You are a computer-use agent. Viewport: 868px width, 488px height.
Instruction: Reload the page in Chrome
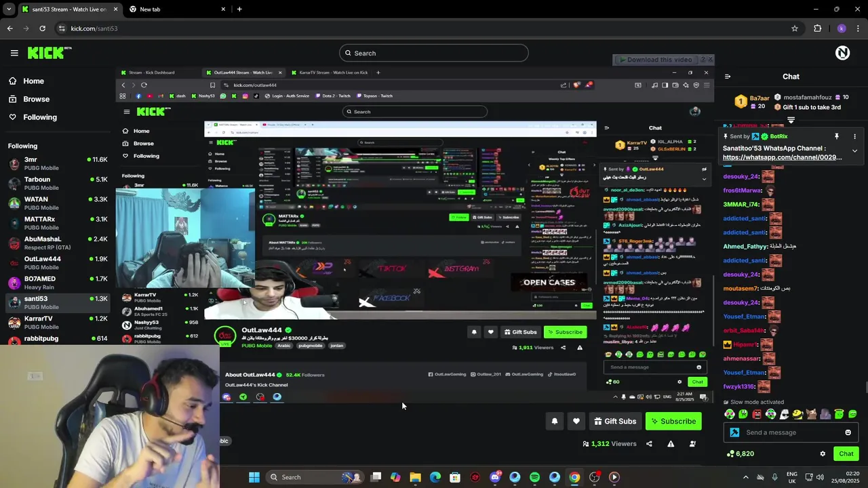coord(42,28)
